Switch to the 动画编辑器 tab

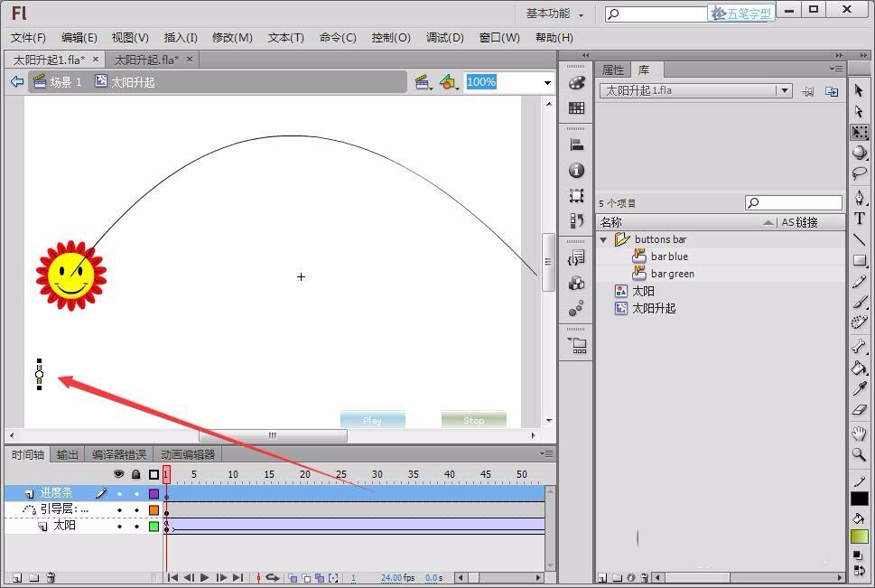pos(188,454)
